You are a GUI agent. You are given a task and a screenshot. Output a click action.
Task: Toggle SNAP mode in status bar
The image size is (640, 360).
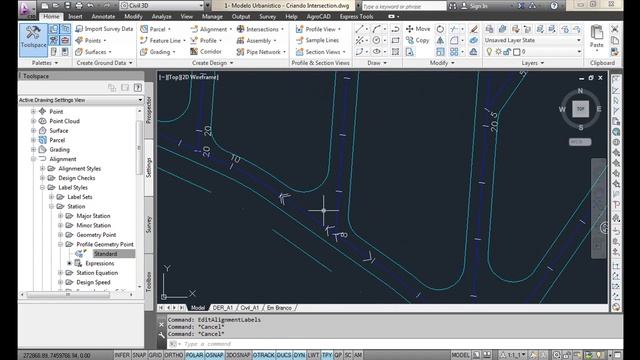[x=139, y=355]
